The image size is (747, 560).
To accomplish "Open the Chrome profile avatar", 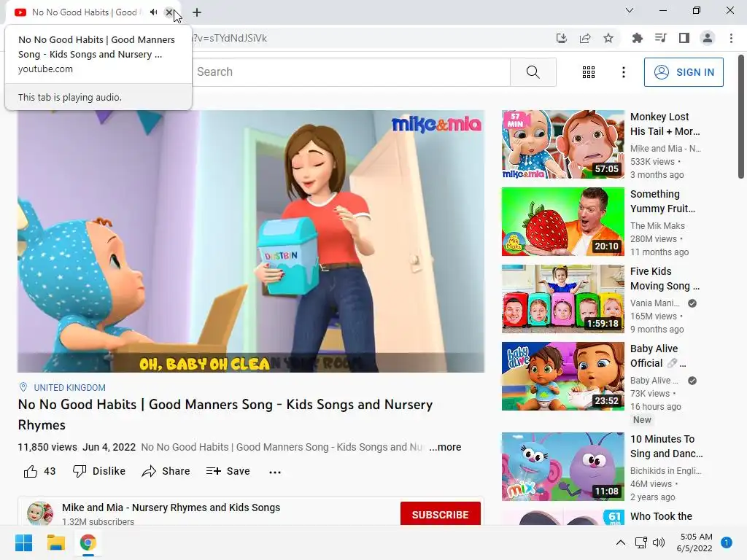I will pos(708,38).
